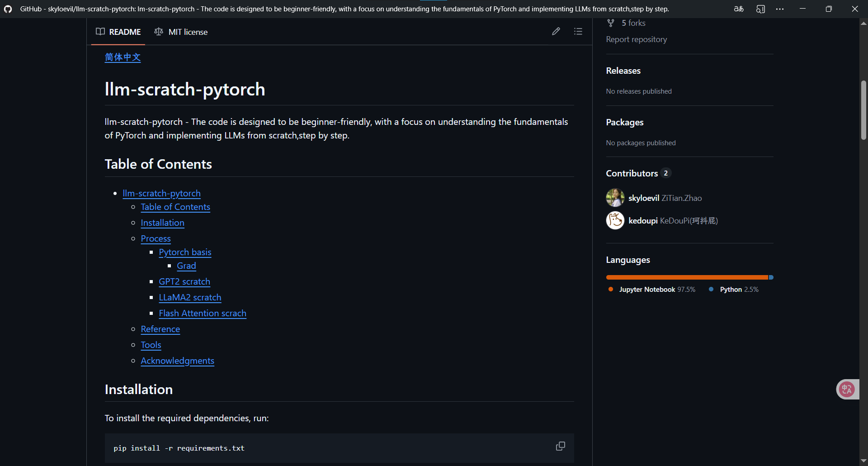Open the LLaMA2 scratch link
Screen dimensions: 868x466
pos(190,297)
